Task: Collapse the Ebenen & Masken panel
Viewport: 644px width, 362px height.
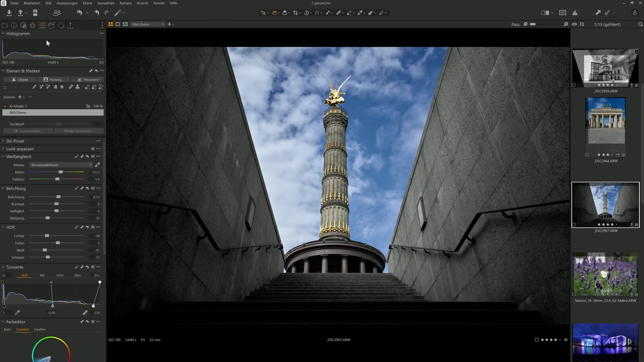Action: tap(3, 71)
